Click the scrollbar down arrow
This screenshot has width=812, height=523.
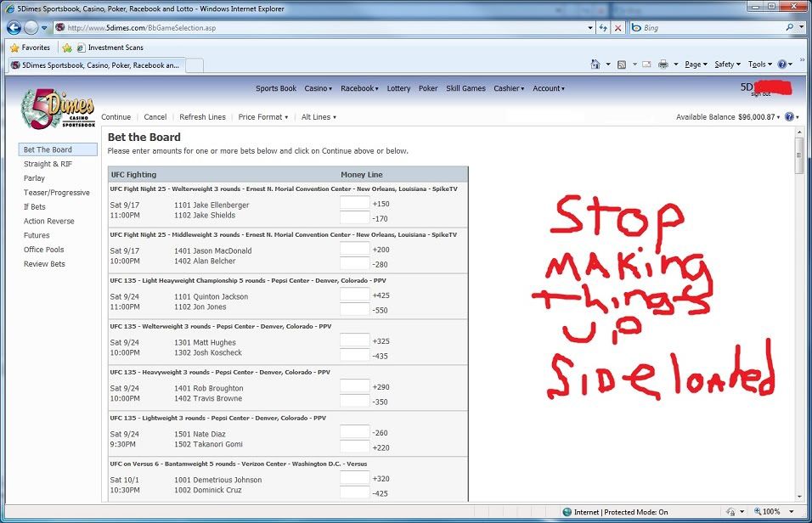pyautogui.click(x=799, y=497)
